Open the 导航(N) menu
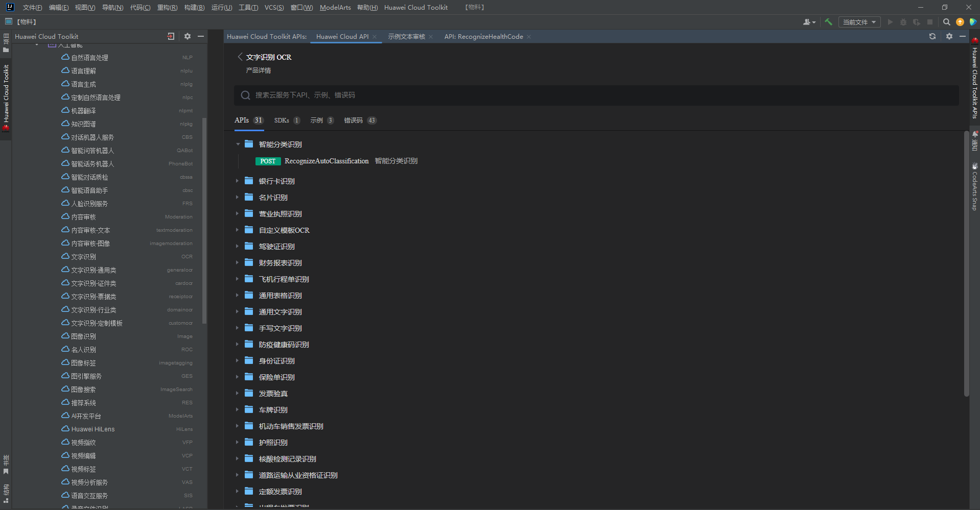The height and width of the screenshot is (510, 980). pyautogui.click(x=112, y=7)
